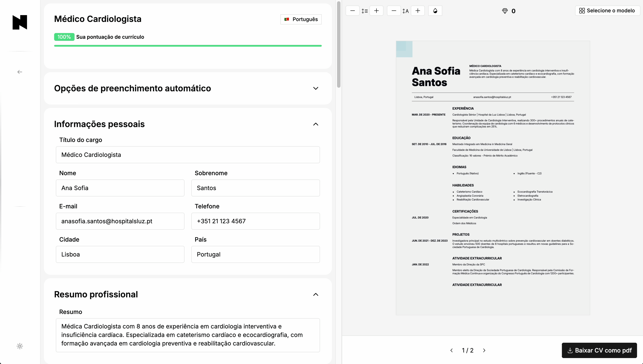Click the N logo icon
Viewport: 643px width, 364px height.
pos(20,22)
